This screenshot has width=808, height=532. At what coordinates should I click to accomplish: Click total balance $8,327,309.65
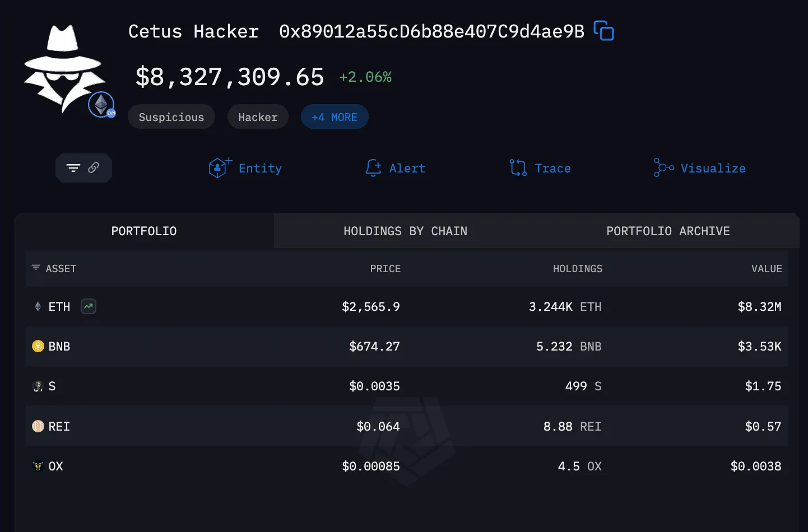(230, 77)
